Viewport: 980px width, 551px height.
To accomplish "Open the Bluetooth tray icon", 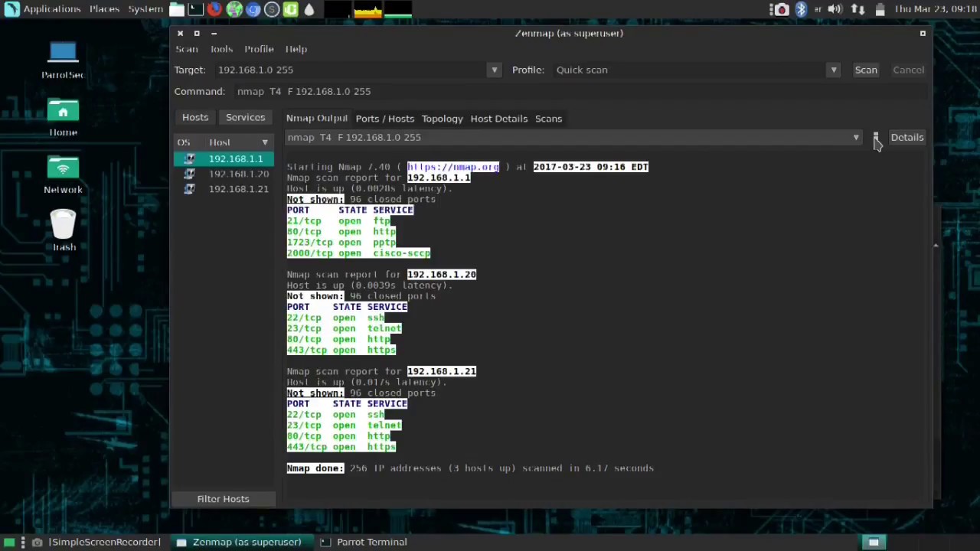I will coord(801,9).
